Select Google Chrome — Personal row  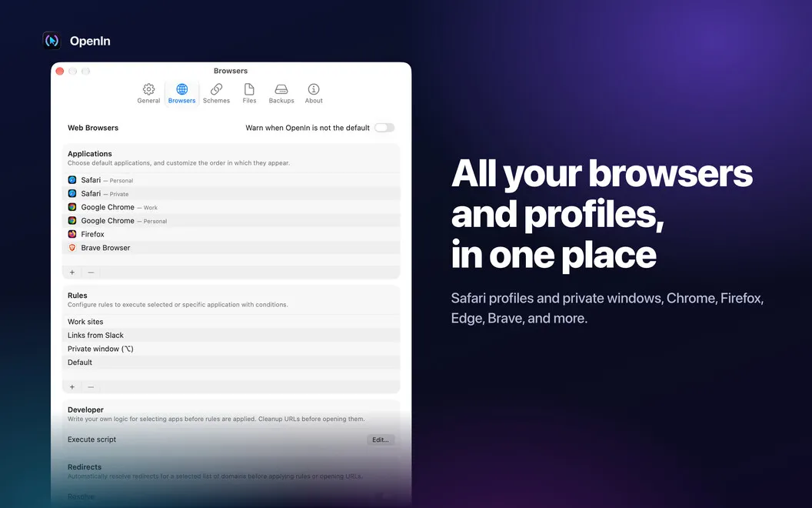point(231,220)
